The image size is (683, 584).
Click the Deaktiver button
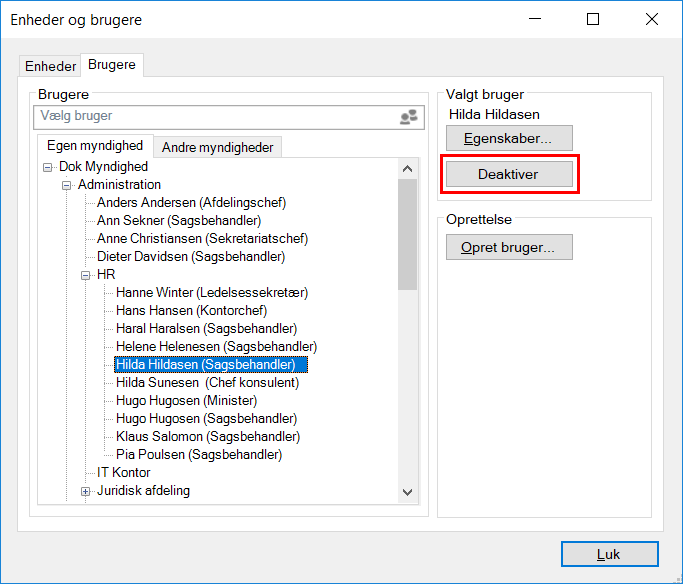[x=509, y=174]
